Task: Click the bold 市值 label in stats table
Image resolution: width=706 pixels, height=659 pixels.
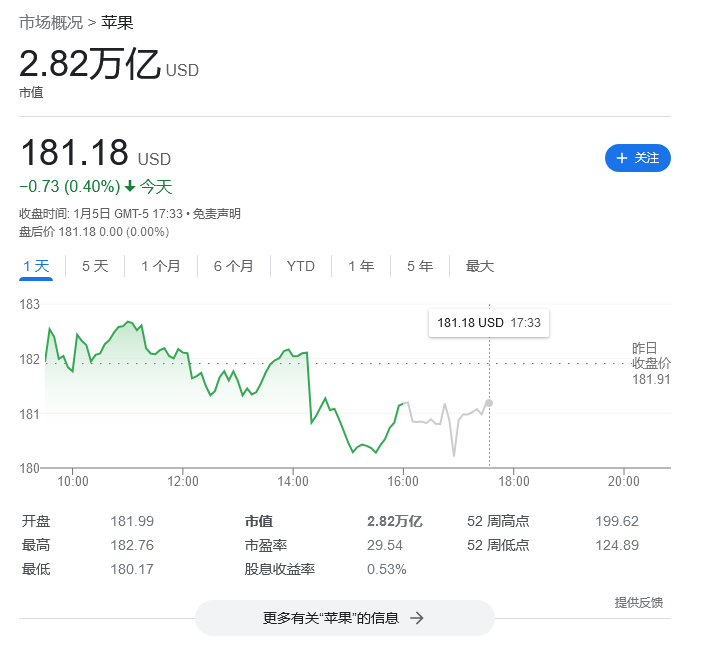Action: click(x=258, y=521)
